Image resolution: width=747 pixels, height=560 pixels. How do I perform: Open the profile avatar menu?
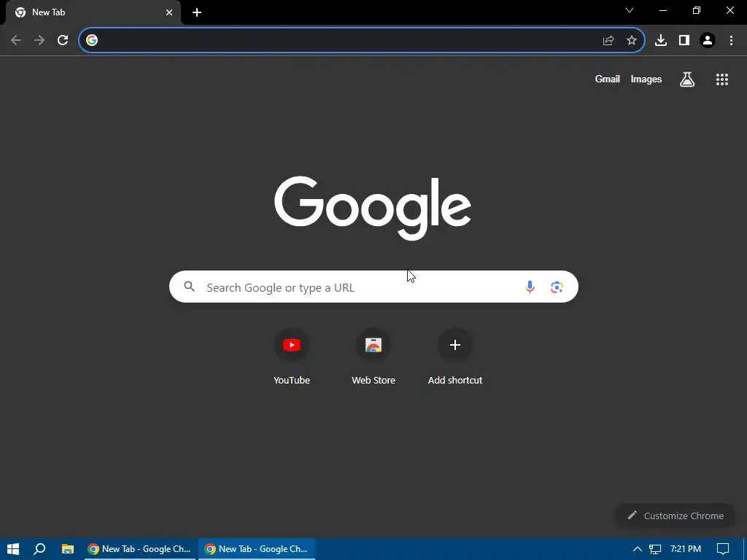pyautogui.click(x=708, y=41)
